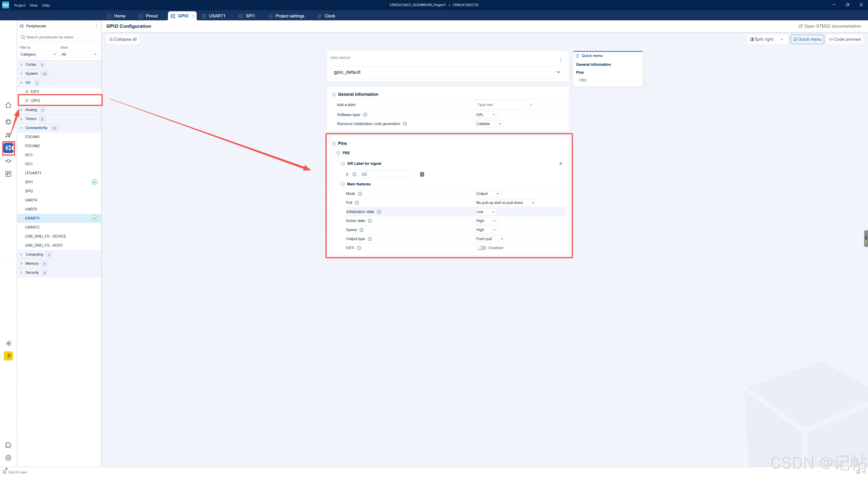Click the Collapse all button
Image resolution: width=868 pixels, height=477 pixels.
pos(123,39)
